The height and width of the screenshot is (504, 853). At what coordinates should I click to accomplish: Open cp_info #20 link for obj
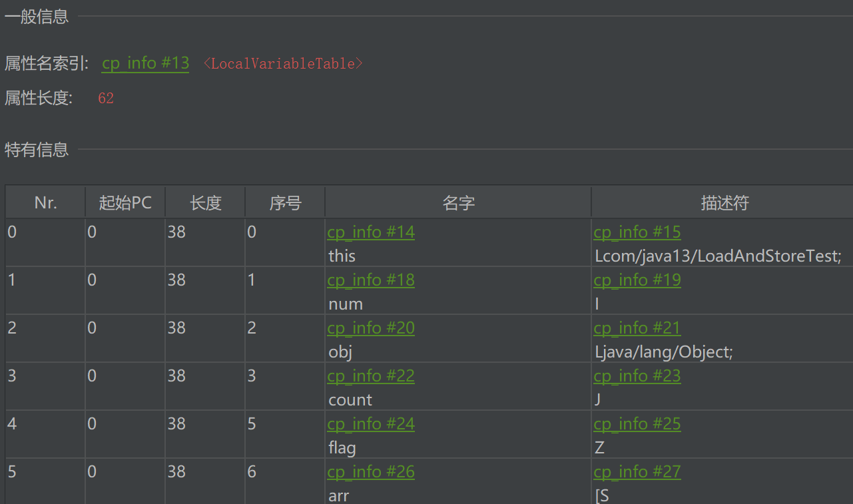click(370, 328)
